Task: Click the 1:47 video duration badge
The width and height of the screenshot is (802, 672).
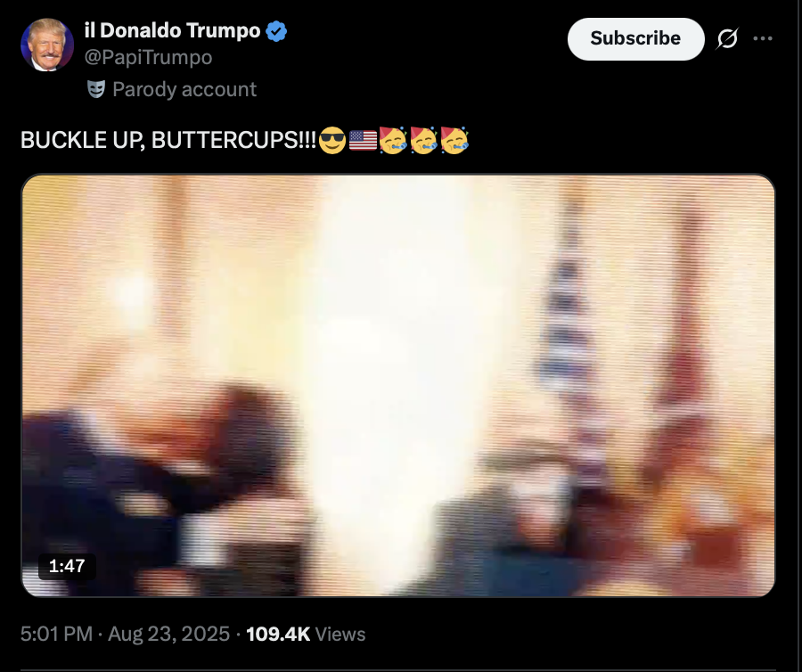Action: (67, 566)
